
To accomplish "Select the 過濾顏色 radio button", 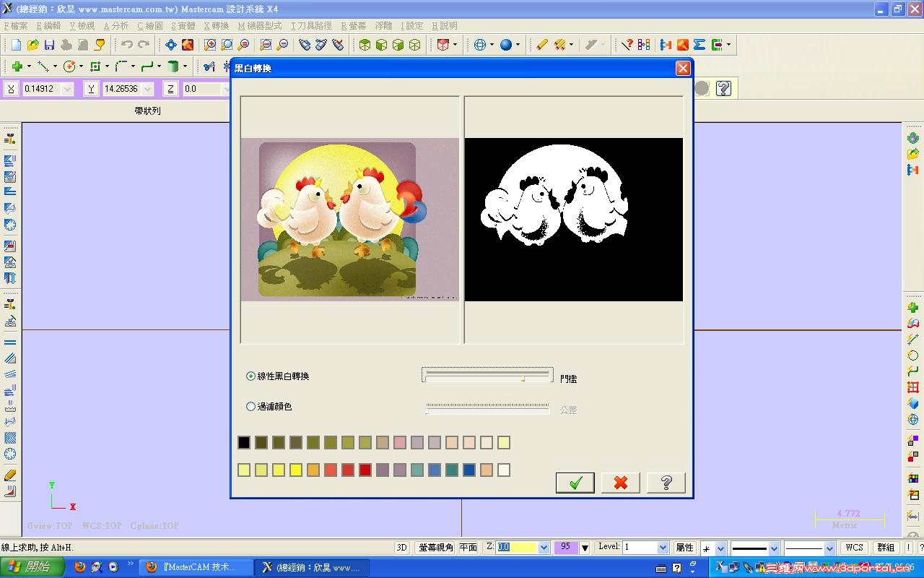I will click(251, 407).
